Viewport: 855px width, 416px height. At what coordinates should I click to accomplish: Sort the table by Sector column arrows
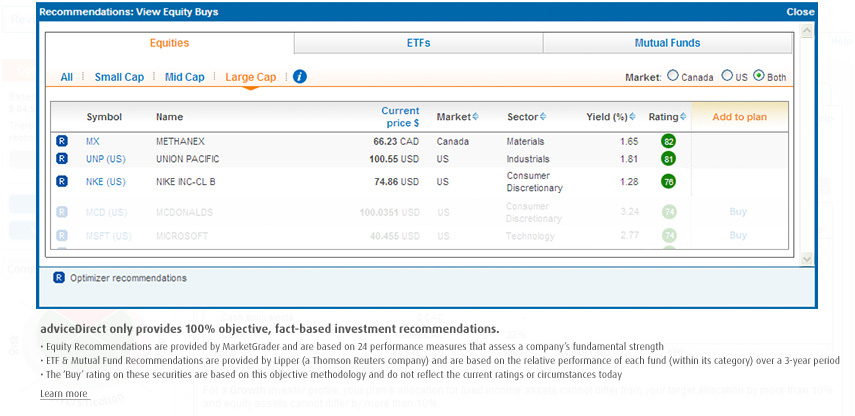[x=543, y=117]
